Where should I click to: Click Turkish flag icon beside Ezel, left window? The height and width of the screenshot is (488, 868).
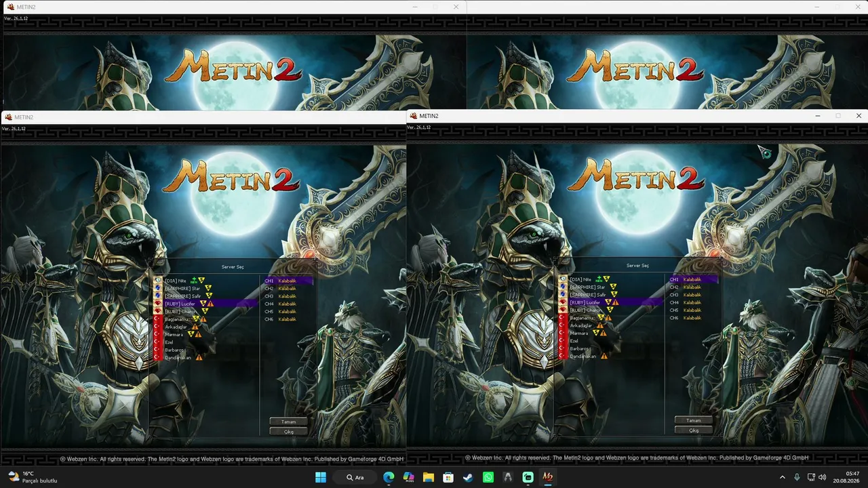(159, 342)
